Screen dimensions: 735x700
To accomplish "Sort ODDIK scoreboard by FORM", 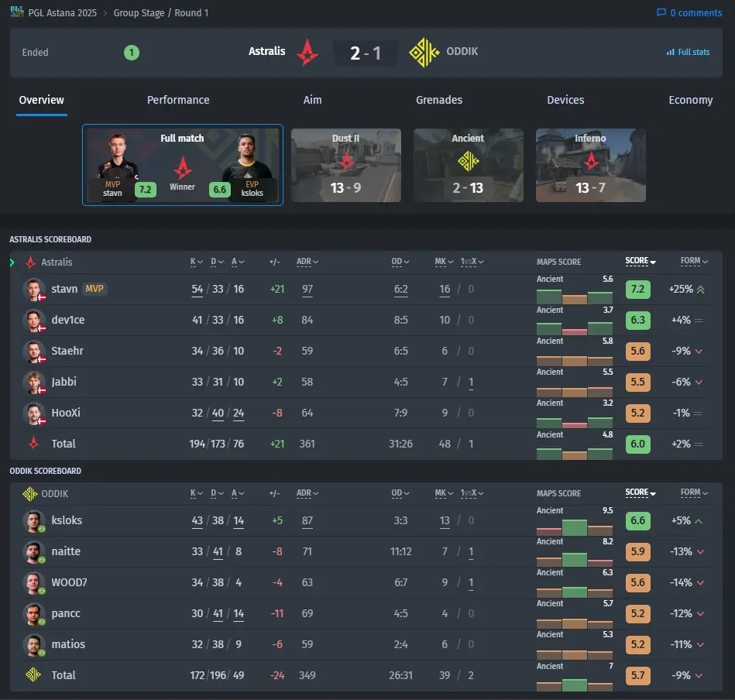I will tap(694, 492).
